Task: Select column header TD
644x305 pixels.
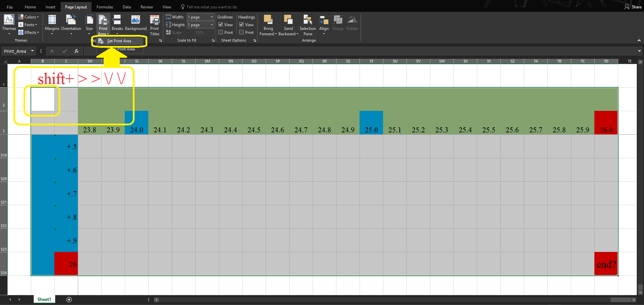Action: [x=606, y=61]
